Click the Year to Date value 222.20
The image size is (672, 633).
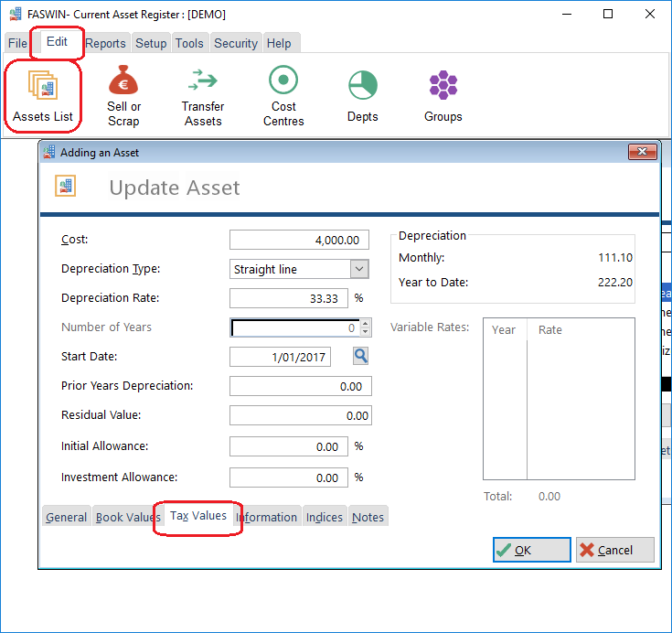coord(615,282)
